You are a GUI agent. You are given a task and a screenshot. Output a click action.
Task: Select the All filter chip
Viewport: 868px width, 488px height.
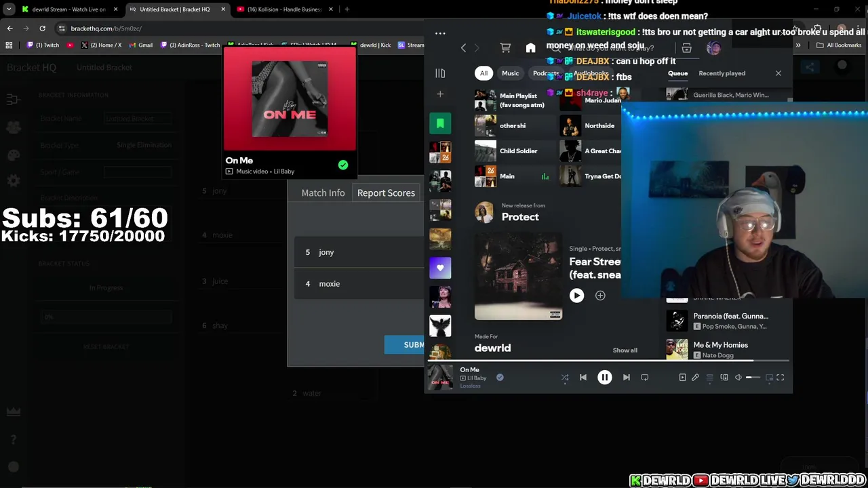484,73
